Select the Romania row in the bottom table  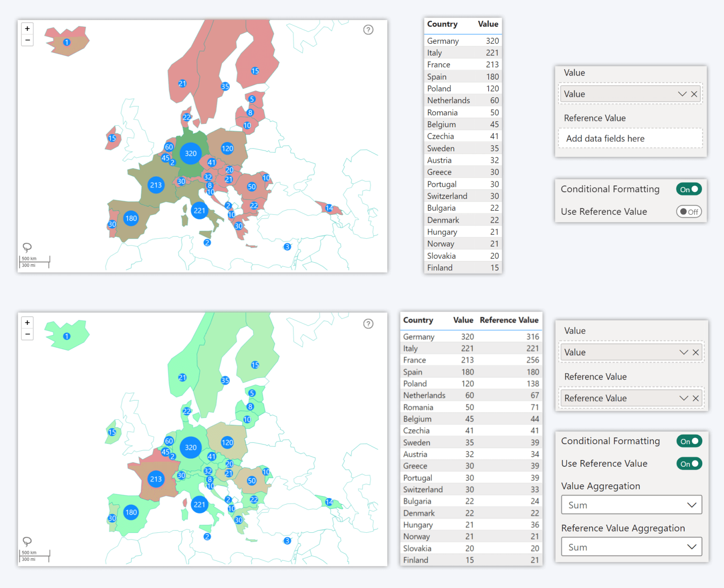coord(471,407)
